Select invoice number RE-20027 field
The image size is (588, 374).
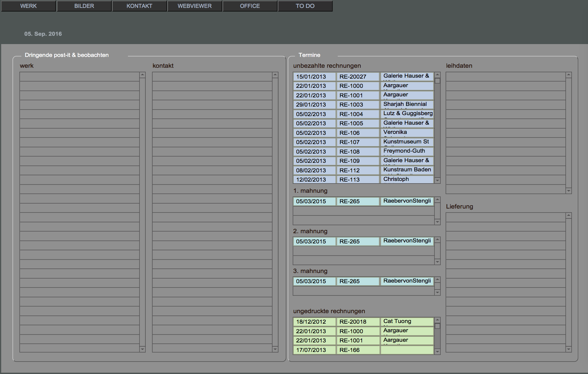[358, 77]
